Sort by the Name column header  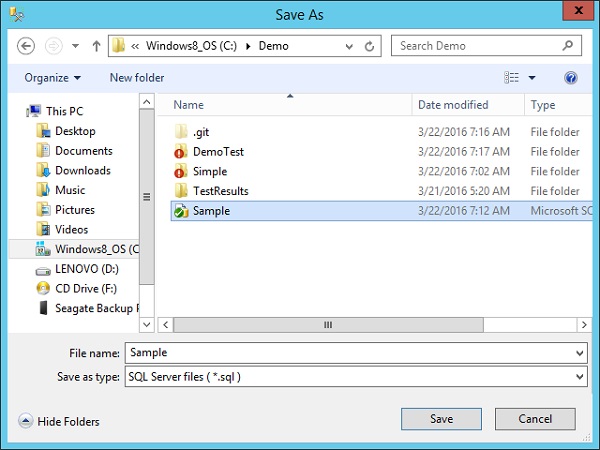tap(188, 105)
